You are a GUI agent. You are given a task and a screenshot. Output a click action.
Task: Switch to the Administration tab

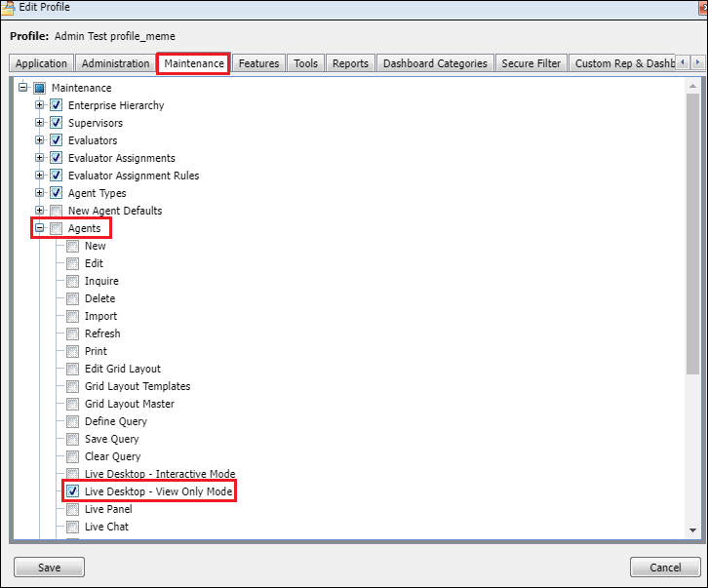[115, 63]
